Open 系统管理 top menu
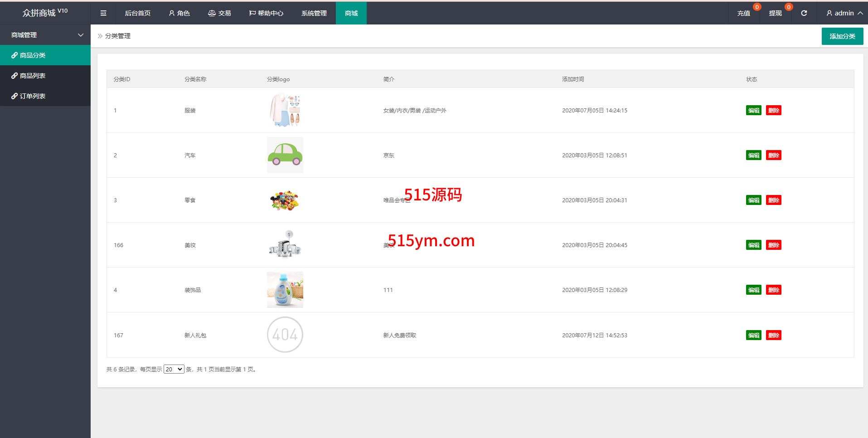This screenshot has width=868, height=438. pyautogui.click(x=314, y=13)
